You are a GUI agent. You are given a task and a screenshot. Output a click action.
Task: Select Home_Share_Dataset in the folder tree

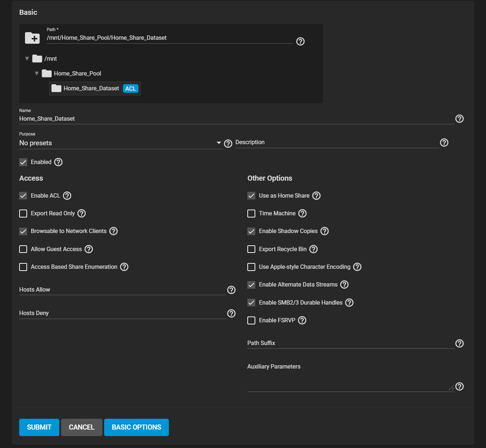91,89
